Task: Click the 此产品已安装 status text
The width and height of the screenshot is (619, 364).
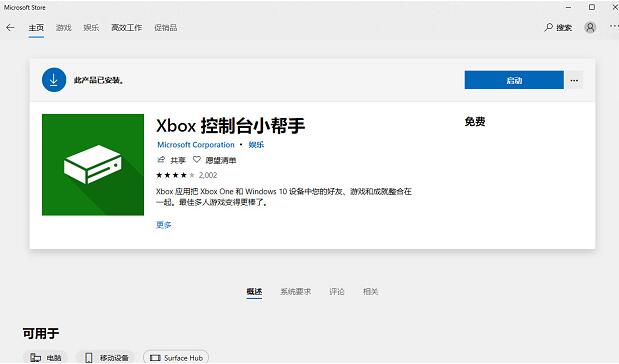Action: tap(99, 80)
